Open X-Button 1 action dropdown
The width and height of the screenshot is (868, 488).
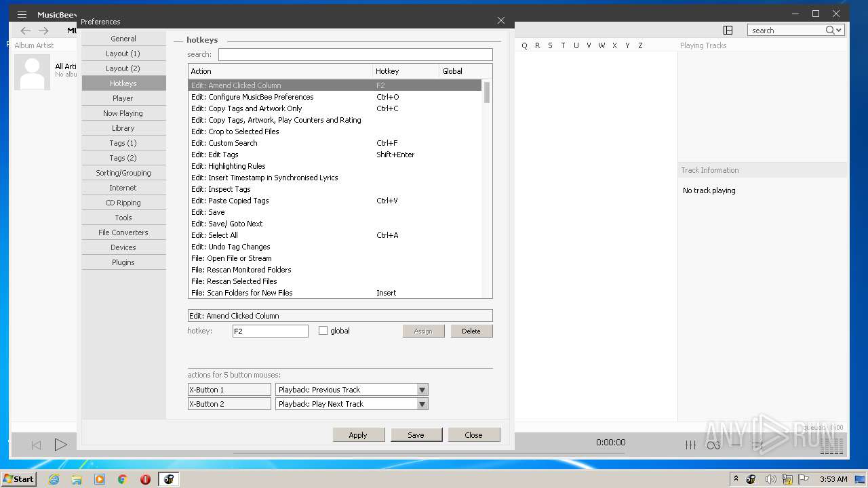click(422, 390)
